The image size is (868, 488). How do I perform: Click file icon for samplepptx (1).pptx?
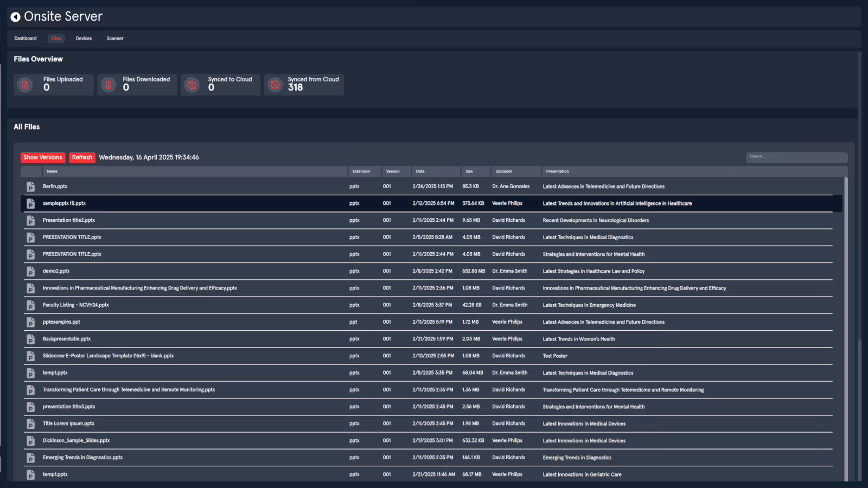click(x=31, y=204)
